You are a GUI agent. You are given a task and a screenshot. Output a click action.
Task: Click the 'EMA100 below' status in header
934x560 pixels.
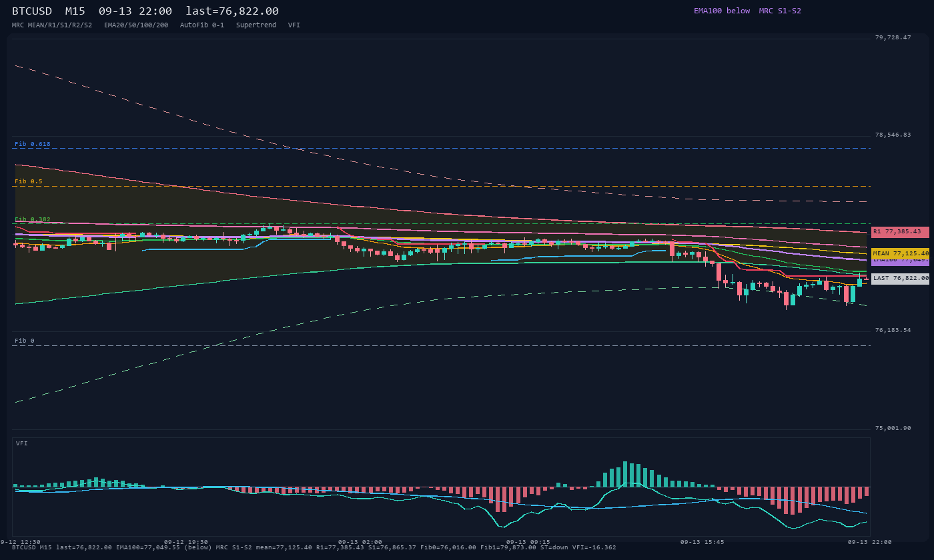tap(722, 11)
